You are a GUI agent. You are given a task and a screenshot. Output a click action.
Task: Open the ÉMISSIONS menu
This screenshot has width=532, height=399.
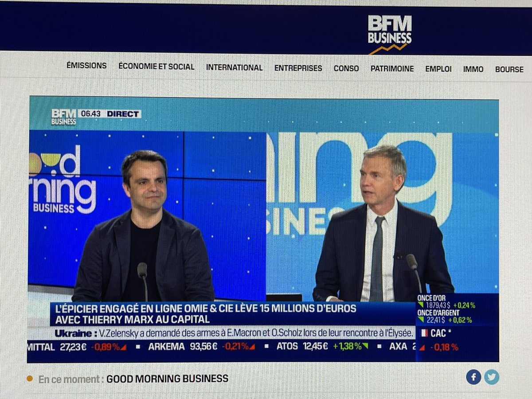86,65
